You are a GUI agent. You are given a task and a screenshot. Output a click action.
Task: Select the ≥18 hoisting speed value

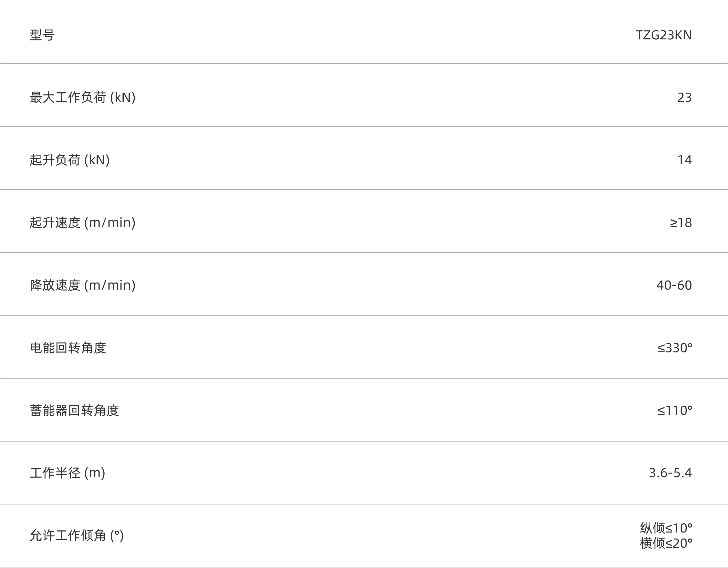(681, 223)
